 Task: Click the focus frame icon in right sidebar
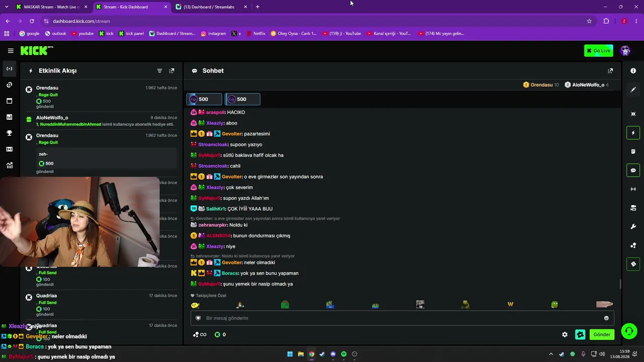click(x=633, y=114)
